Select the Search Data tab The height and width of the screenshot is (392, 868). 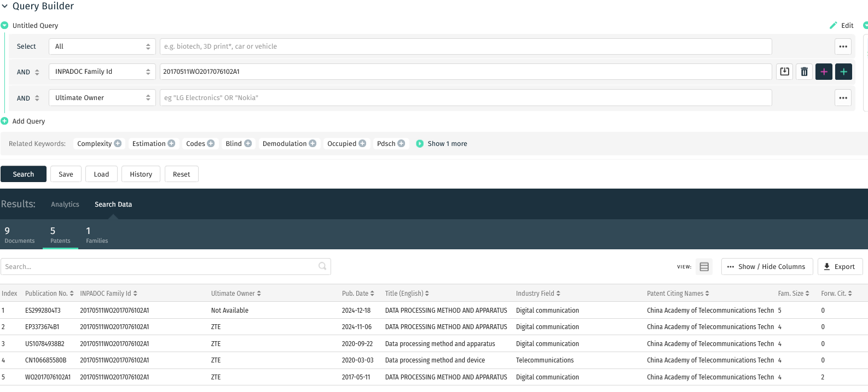point(113,204)
